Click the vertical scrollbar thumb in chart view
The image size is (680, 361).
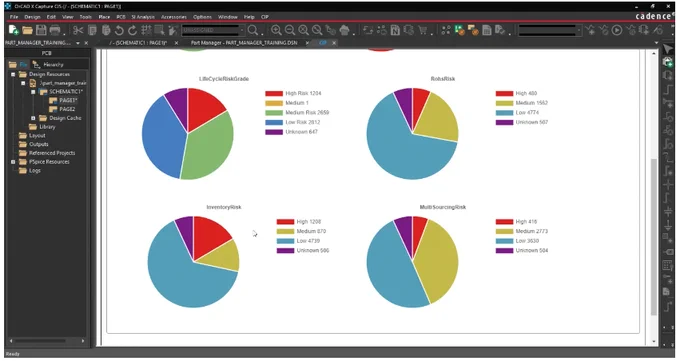654,237
